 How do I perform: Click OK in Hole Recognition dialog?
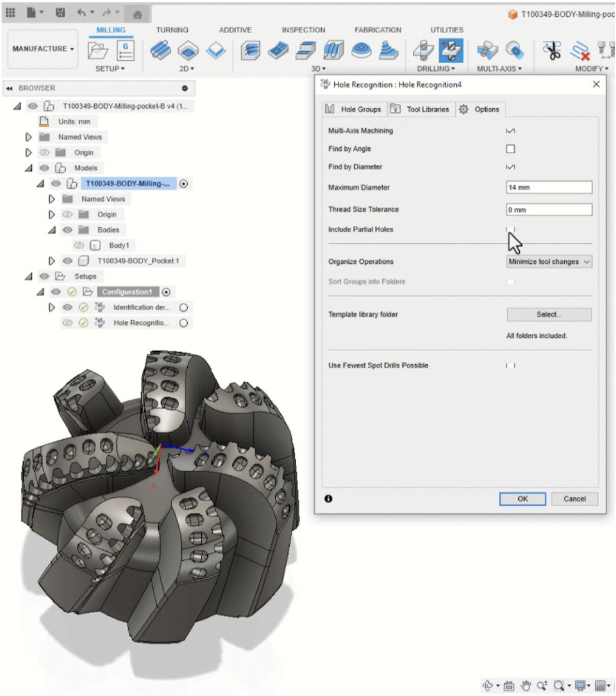522,499
